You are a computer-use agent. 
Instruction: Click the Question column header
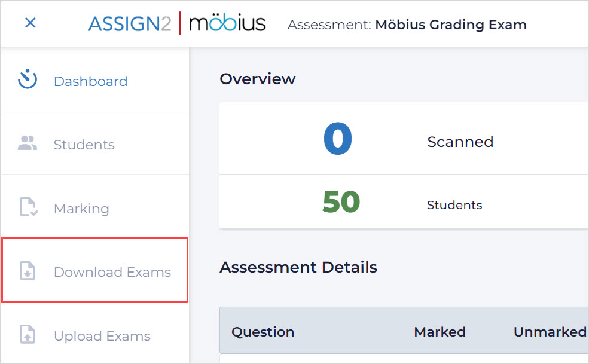coord(263,332)
